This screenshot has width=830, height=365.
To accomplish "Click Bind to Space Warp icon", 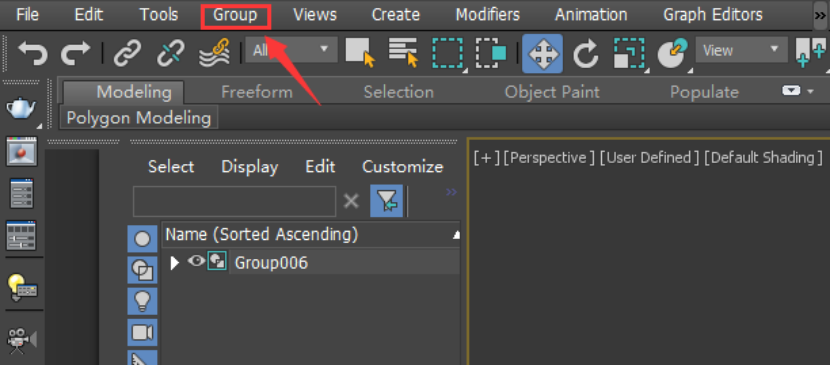I will (x=214, y=53).
